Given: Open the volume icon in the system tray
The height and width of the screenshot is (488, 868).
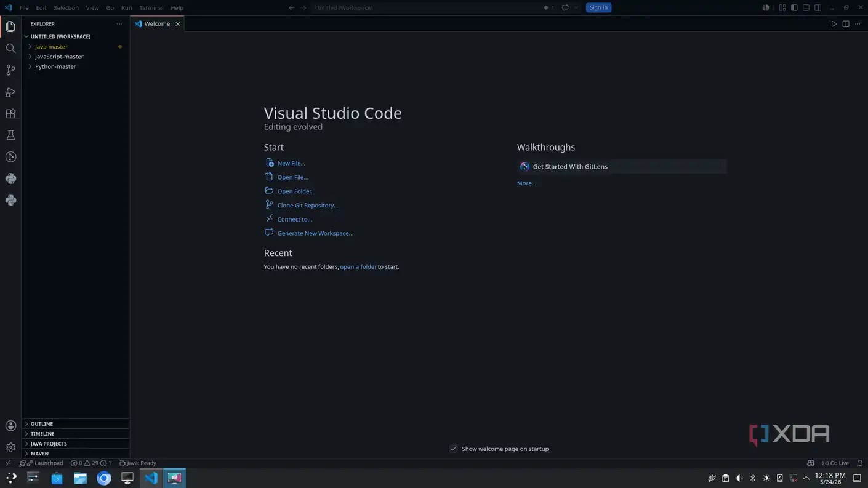Looking at the screenshot, I should coord(739,478).
